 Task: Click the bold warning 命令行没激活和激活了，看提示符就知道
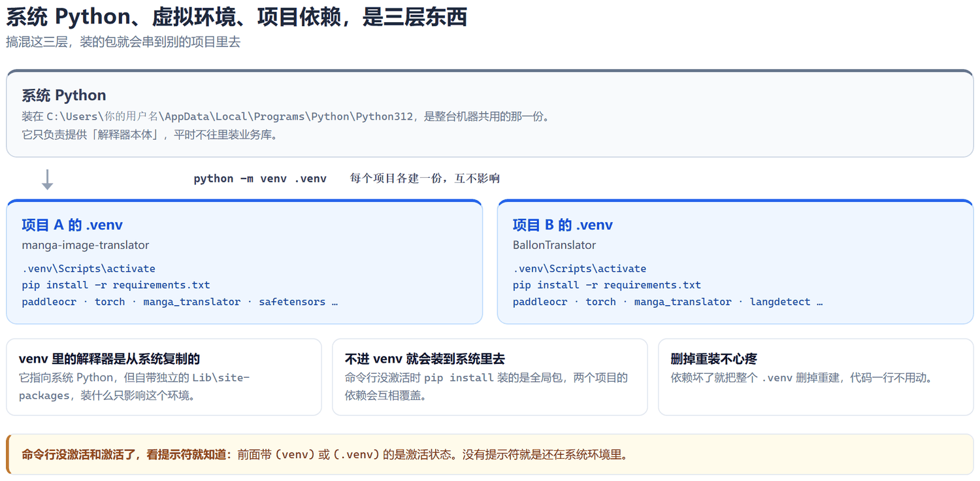[x=127, y=454]
